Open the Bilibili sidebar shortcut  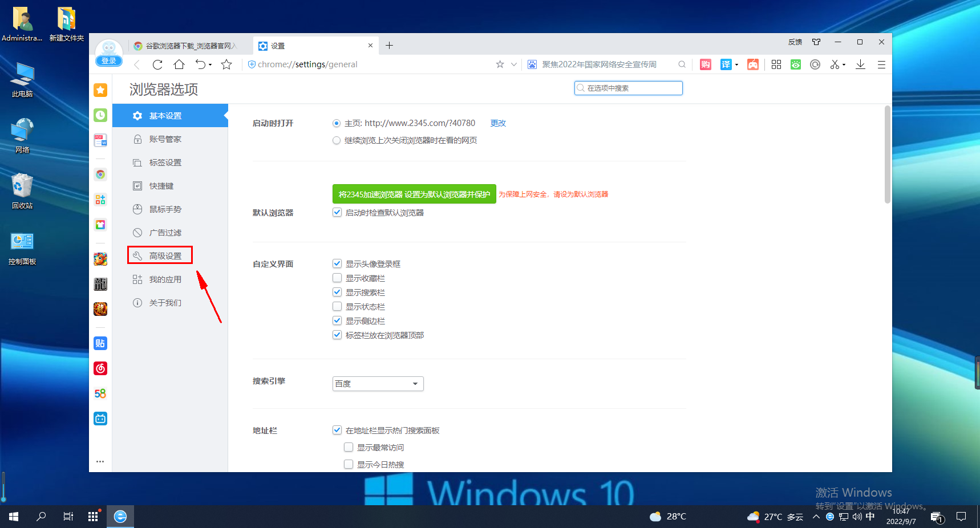[x=100, y=419]
